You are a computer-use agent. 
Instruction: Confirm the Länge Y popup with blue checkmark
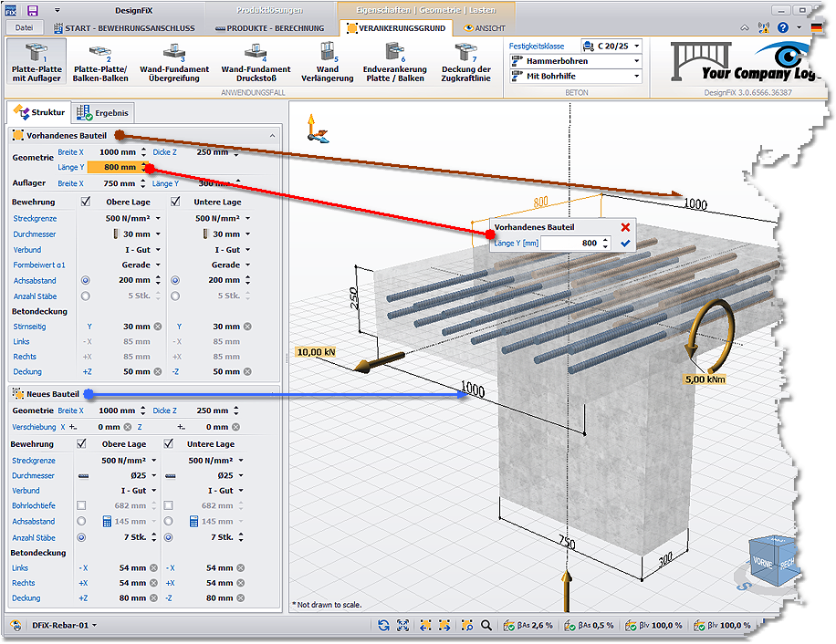[x=625, y=243]
